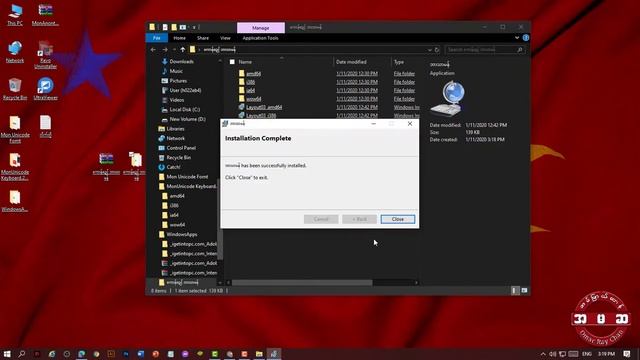Open the File tab in Explorer ribbon

pos(157,38)
